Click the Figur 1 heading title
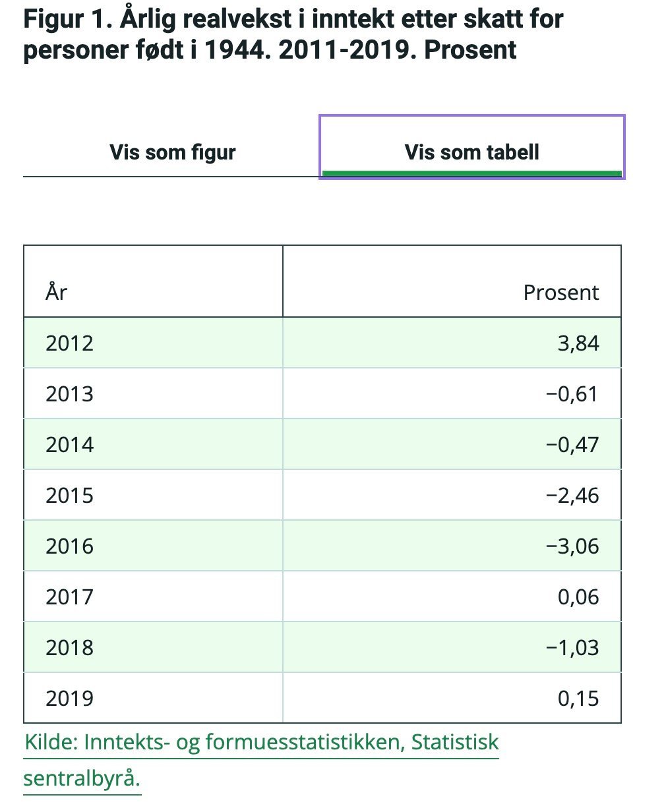Viewport: 666px width, 812px height. [293, 34]
